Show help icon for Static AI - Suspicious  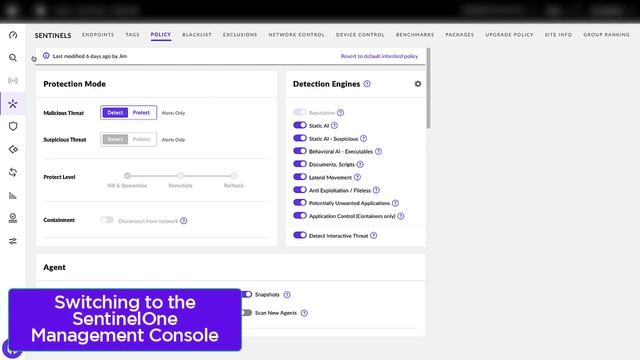363,139
